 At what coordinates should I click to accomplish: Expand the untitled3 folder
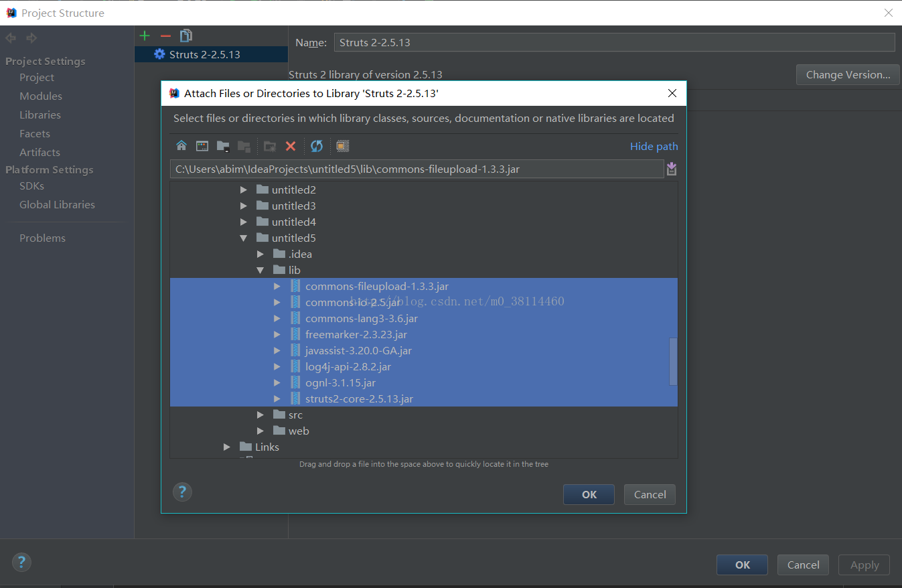(244, 206)
